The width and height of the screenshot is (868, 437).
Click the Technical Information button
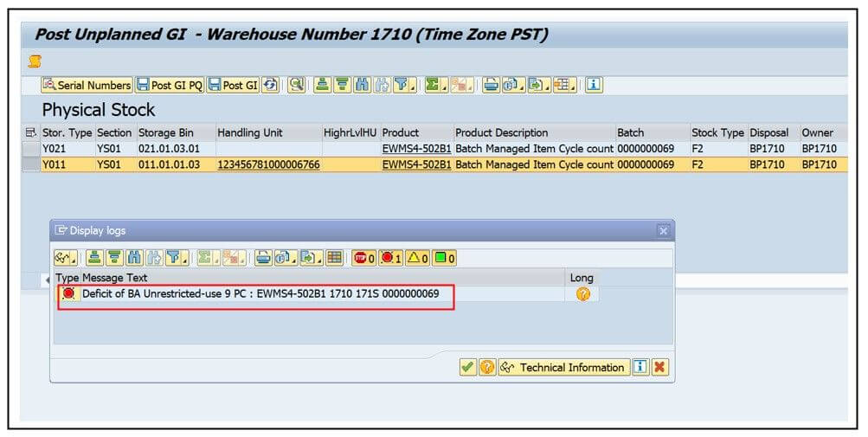564,367
